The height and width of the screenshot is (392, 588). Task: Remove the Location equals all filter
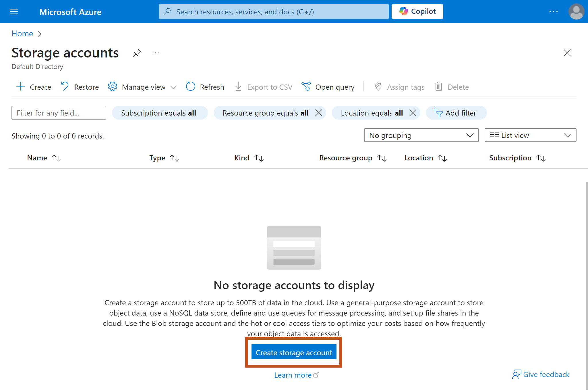pos(413,113)
